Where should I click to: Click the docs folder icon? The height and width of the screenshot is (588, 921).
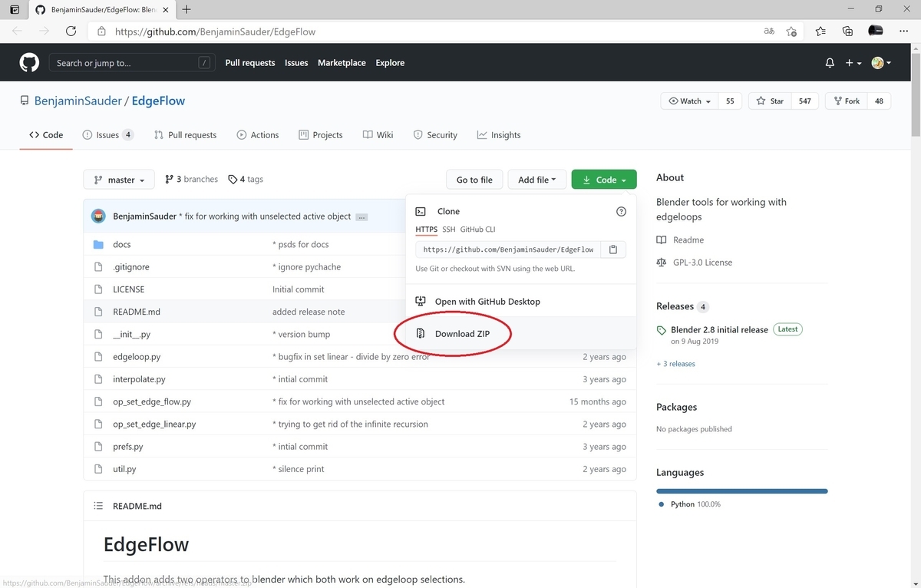pyautogui.click(x=98, y=244)
